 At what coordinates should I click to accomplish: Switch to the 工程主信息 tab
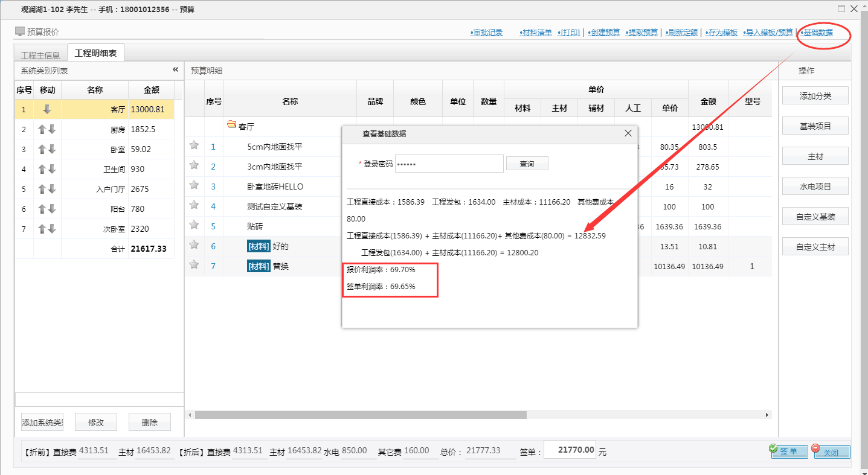40,54
